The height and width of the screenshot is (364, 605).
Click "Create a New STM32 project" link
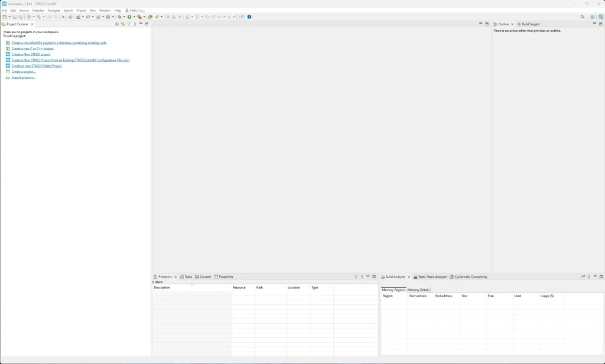pyautogui.click(x=31, y=54)
